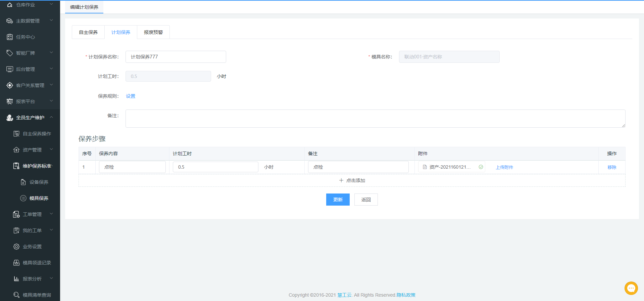Click the 上传附件 upload link
This screenshot has height=301, width=644.
504,167
